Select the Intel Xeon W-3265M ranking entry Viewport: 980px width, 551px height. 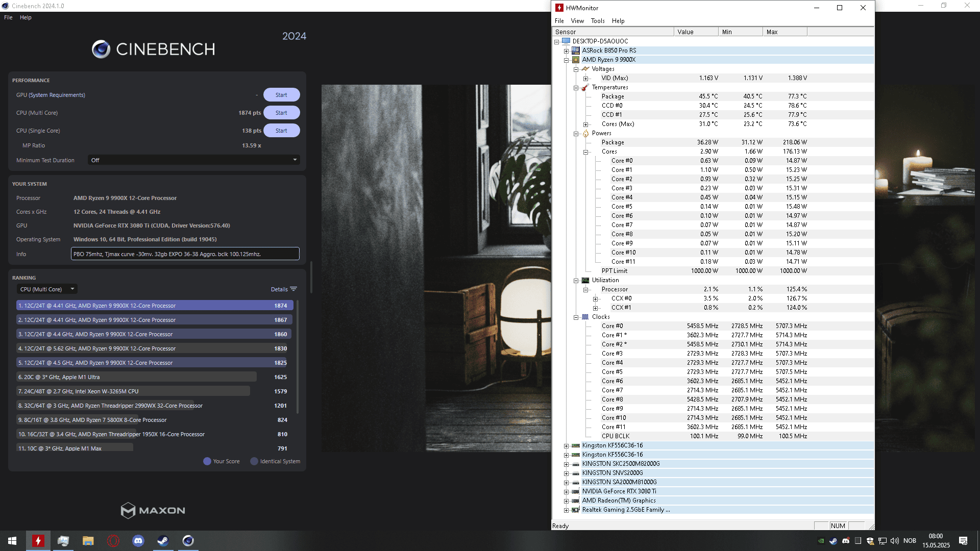155,391
